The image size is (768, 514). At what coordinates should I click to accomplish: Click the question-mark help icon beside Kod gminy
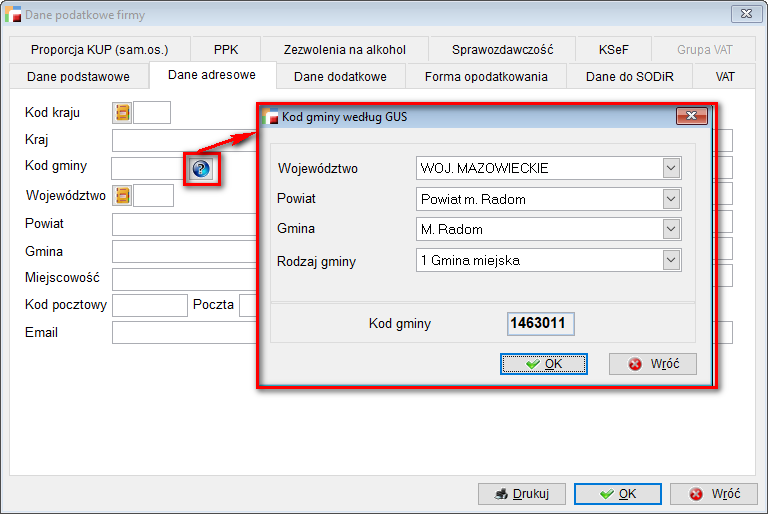point(201,169)
